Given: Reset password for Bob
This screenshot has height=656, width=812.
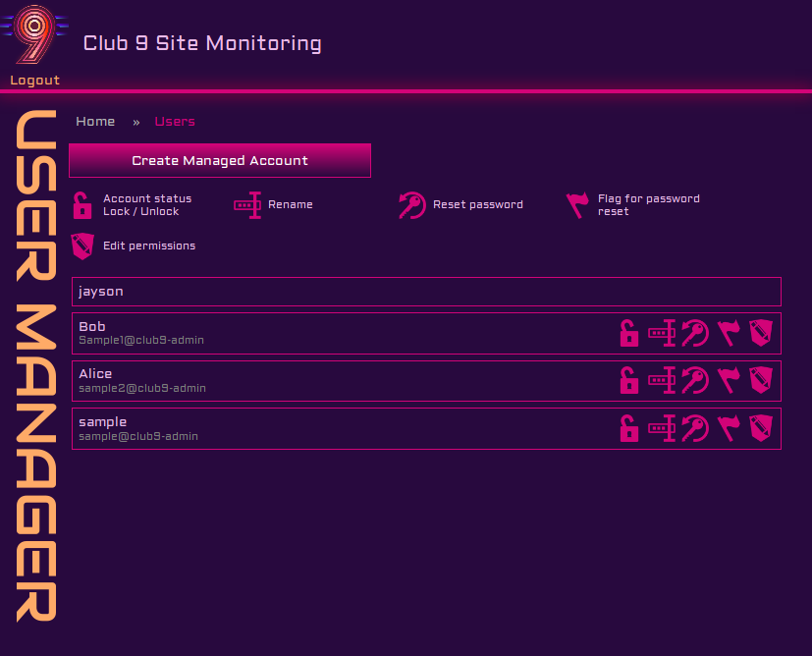Looking at the screenshot, I should (695, 334).
